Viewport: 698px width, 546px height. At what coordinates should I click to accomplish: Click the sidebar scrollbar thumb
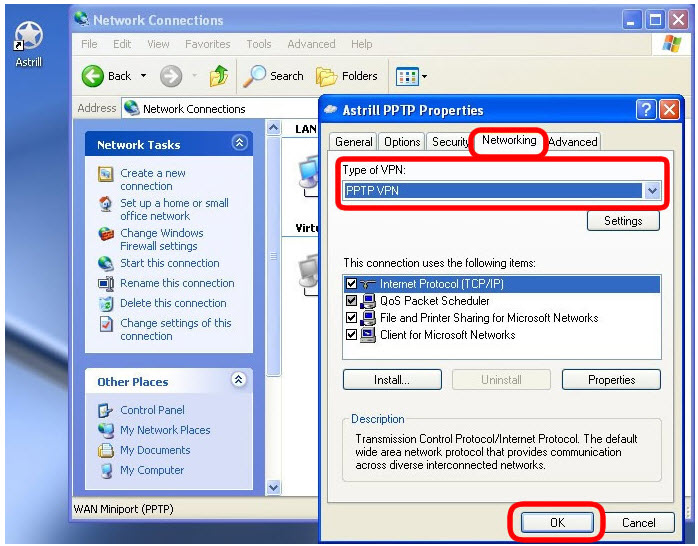(x=273, y=256)
